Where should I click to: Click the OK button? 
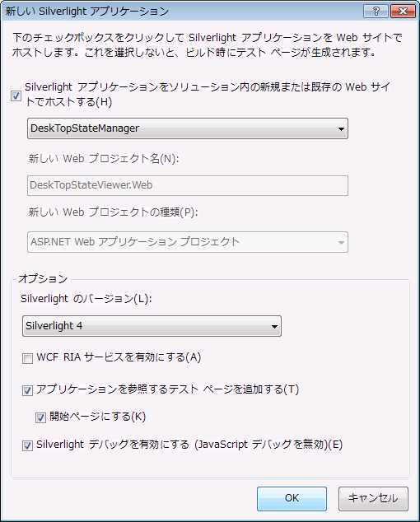tap(292, 498)
